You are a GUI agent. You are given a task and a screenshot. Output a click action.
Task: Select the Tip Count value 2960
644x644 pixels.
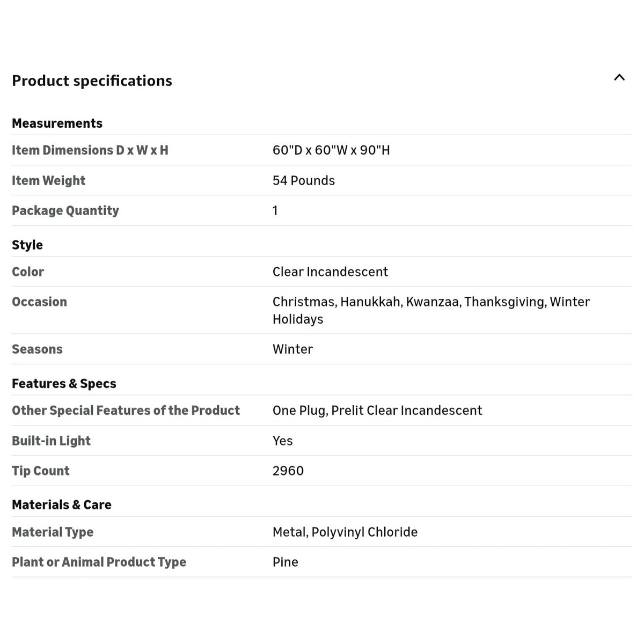[x=288, y=471]
